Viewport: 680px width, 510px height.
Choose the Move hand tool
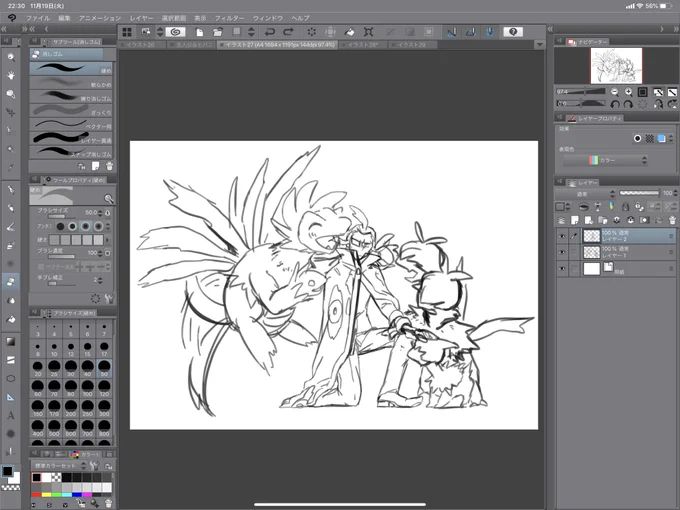pos(11,75)
